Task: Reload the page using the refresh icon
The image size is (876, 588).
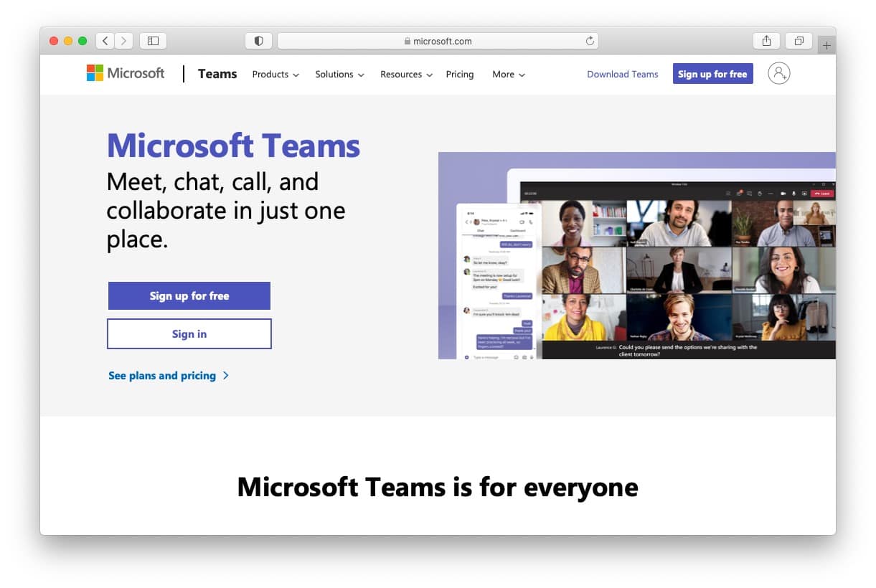Action: click(589, 41)
